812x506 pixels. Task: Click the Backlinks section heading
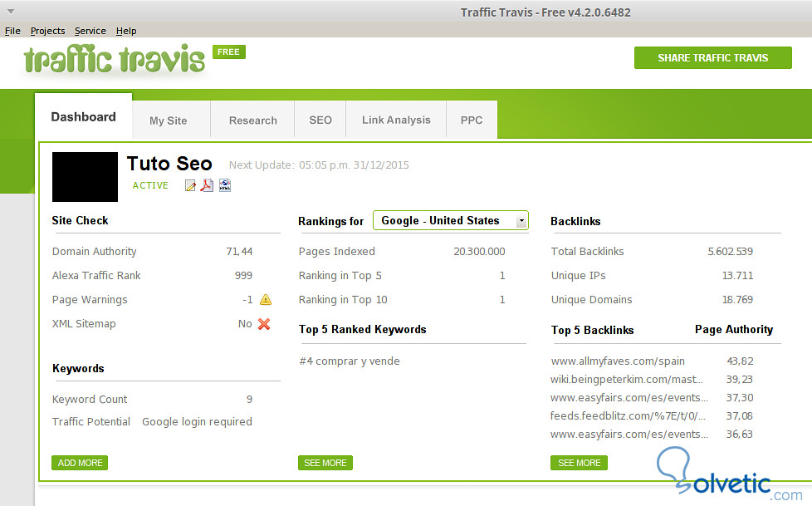575,221
